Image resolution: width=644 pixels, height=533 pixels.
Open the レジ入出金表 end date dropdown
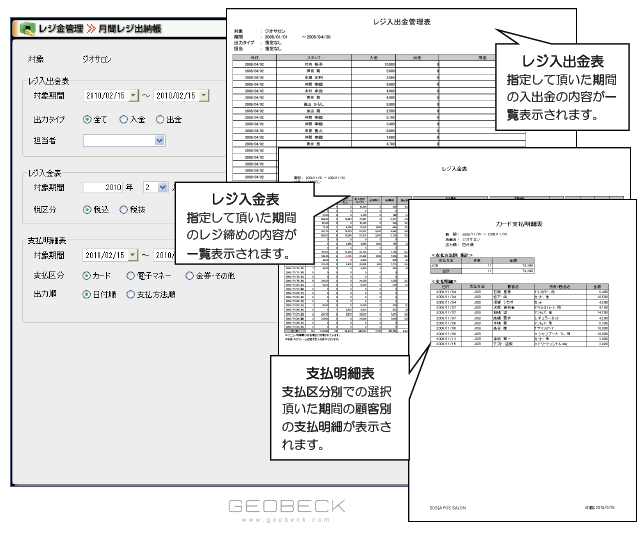coord(203,96)
